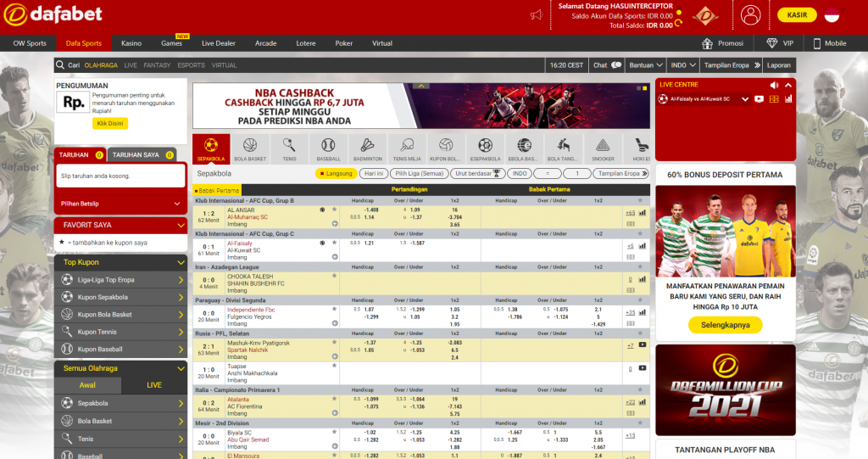Open the search magnifier icon

[60, 64]
